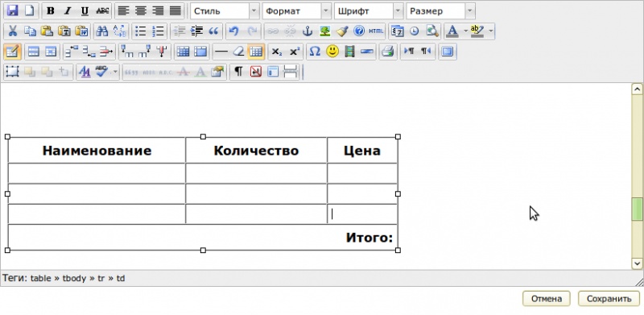The height and width of the screenshot is (315, 644).
Task: Open the editor Help
Action: coord(359,31)
